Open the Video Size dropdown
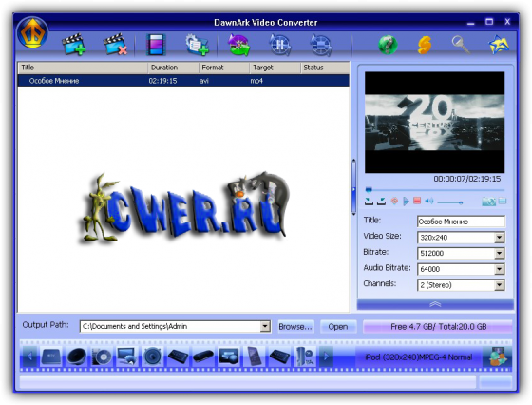The height and width of the screenshot is (405, 532). 499,238
